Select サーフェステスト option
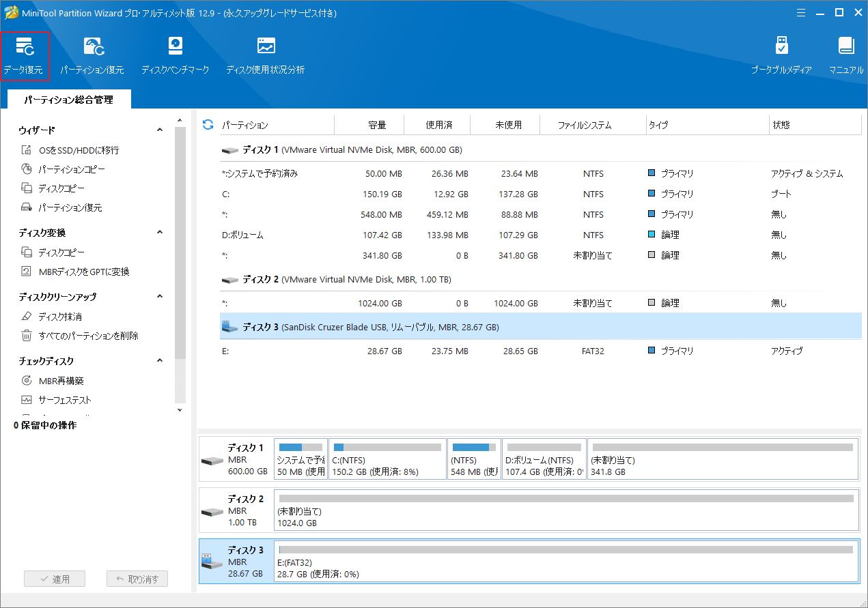The image size is (868, 608). 56,400
